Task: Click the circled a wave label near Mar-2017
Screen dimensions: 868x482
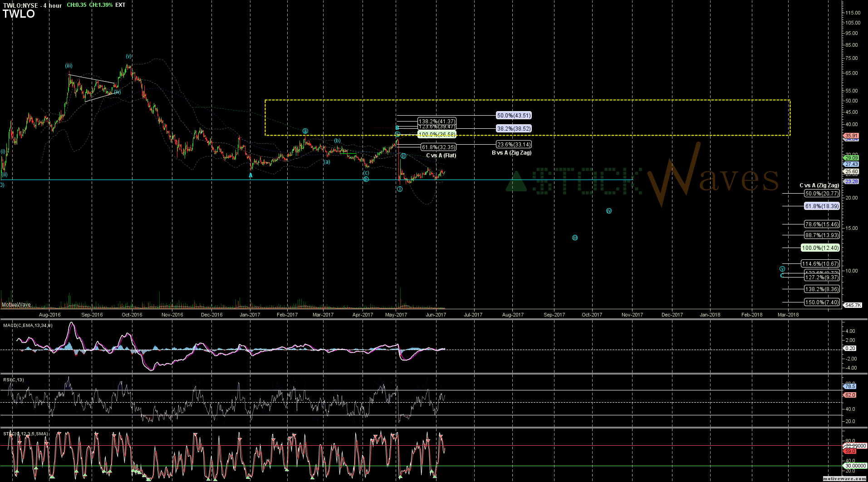Action: [306, 131]
